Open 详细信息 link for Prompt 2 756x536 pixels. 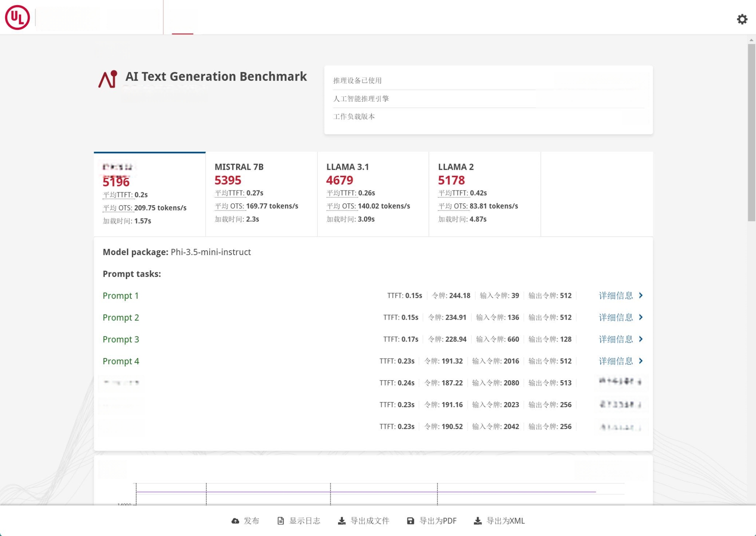616,317
